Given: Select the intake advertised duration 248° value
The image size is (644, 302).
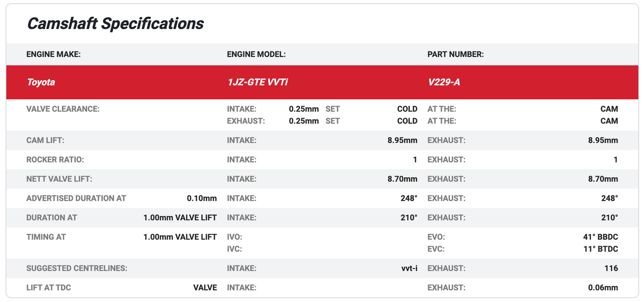Looking at the screenshot, I should (x=408, y=198).
